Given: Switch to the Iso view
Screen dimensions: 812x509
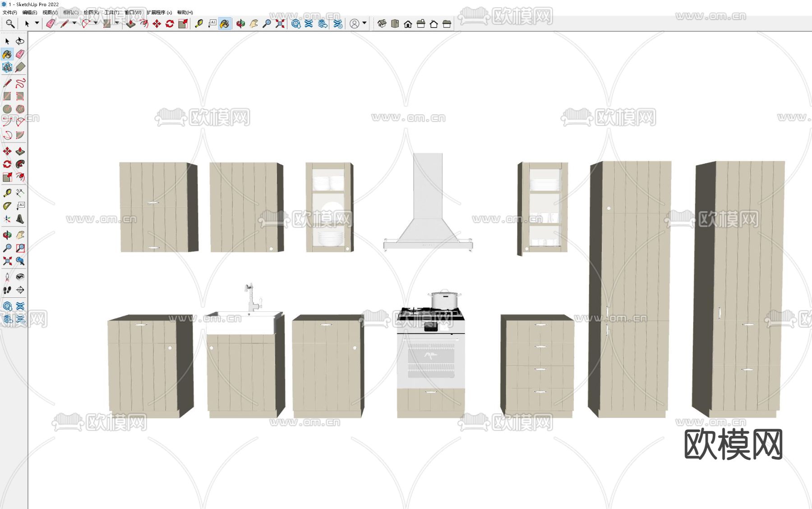Looking at the screenshot, I should click(382, 23).
